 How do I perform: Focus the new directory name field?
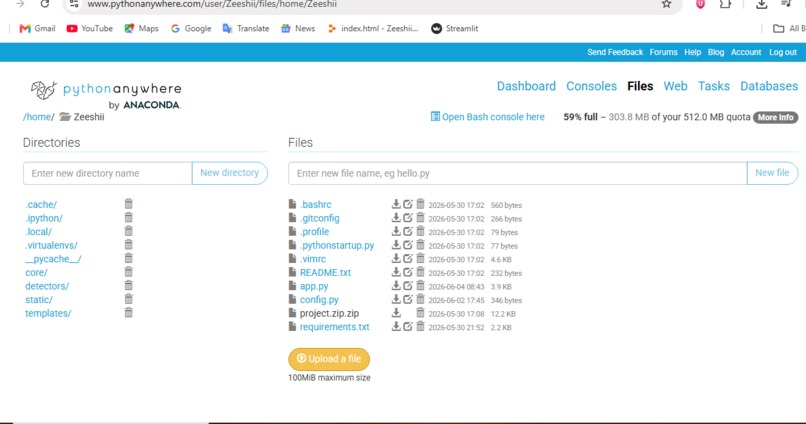[x=107, y=173]
